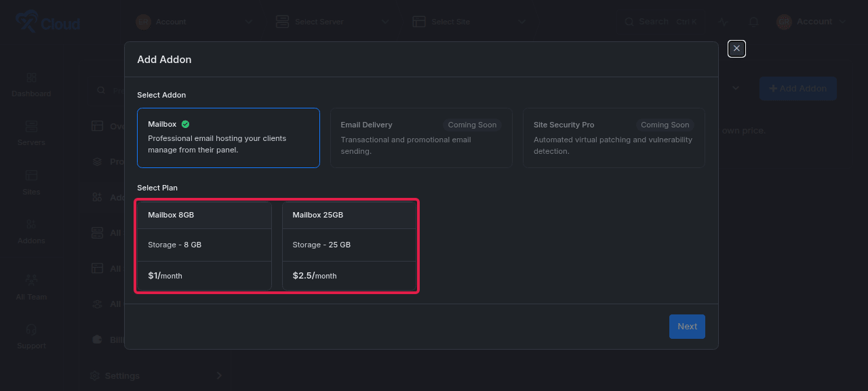The height and width of the screenshot is (391, 868).
Task: Open Settings in the side menu
Action: (x=157, y=375)
